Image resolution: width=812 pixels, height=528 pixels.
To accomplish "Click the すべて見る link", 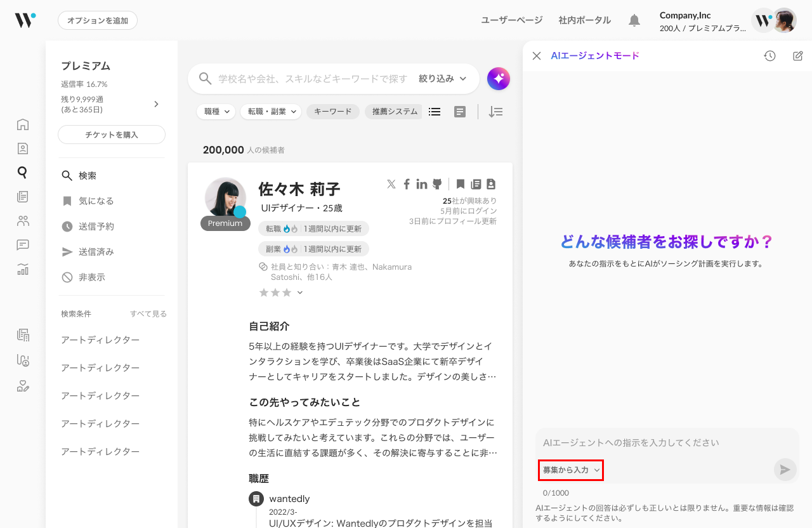I will (x=148, y=314).
